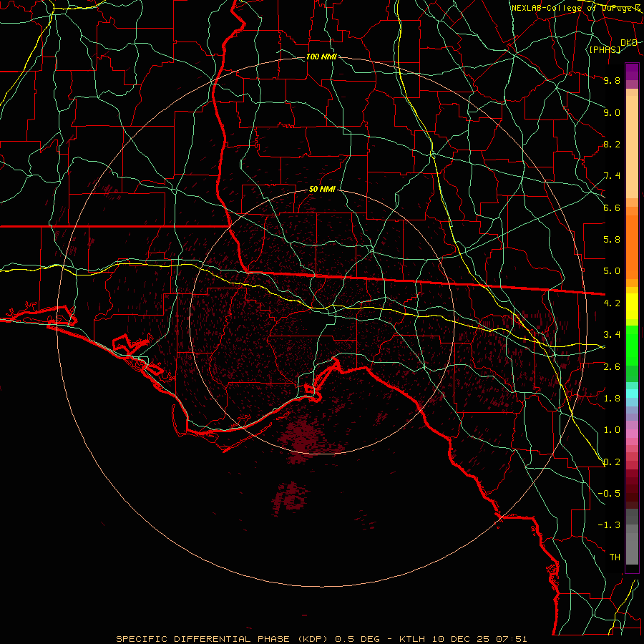Pick the bright green color bar segment
This screenshot has height=644, width=644.
point(632,346)
